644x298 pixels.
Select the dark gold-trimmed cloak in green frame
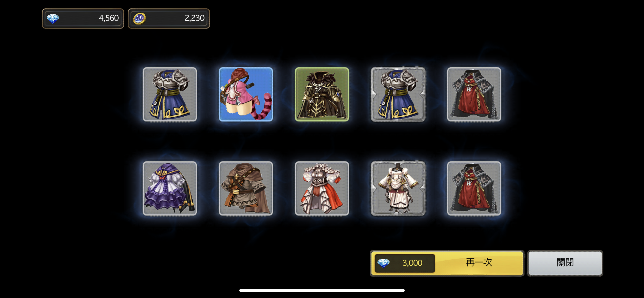click(322, 94)
